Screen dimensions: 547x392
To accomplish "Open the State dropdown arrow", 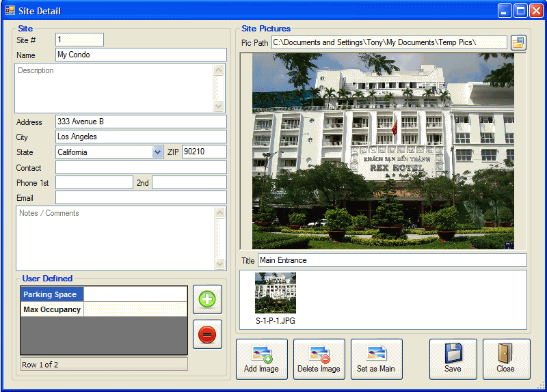I will pyautogui.click(x=158, y=152).
